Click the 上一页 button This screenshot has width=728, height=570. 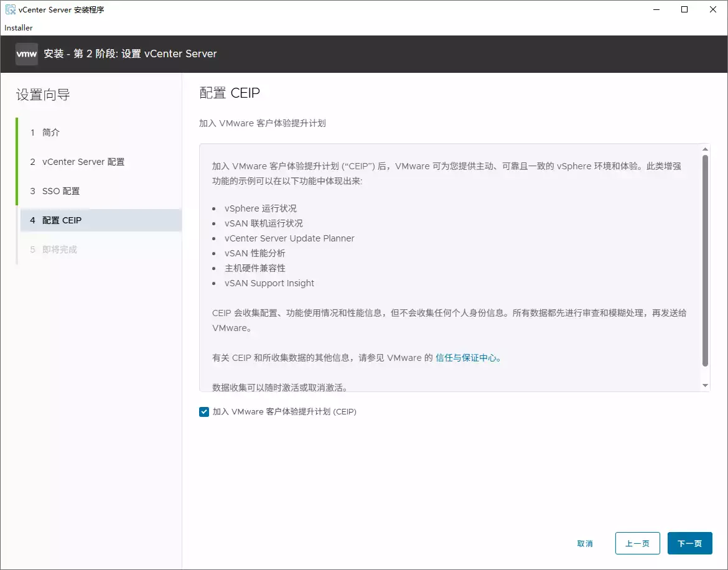point(637,543)
